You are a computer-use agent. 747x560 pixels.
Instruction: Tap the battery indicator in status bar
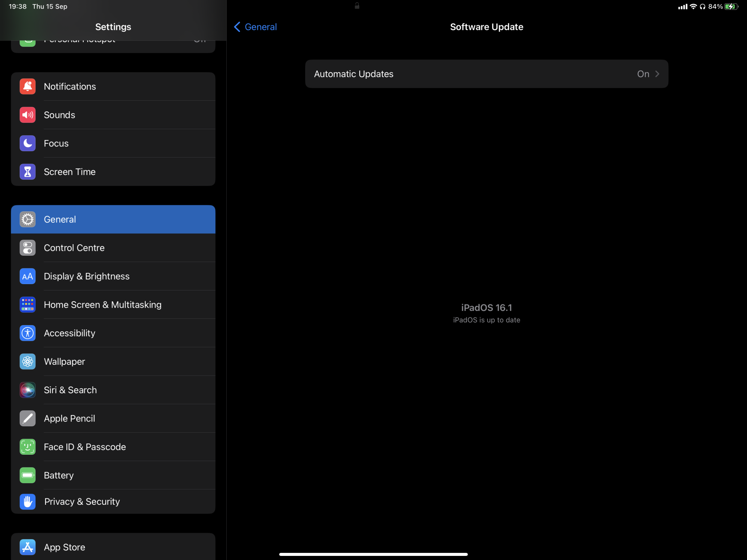point(731,7)
